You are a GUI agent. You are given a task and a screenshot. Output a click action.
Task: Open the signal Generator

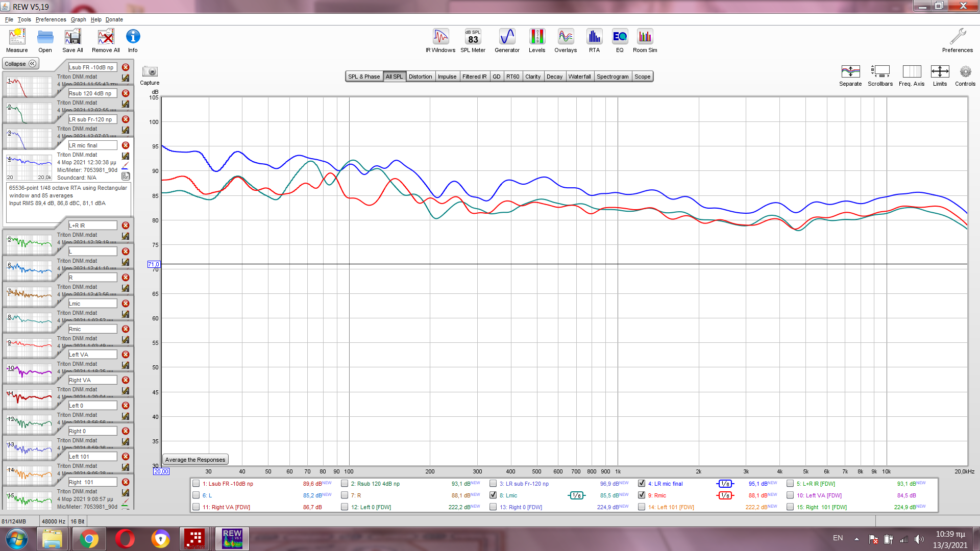(x=507, y=40)
